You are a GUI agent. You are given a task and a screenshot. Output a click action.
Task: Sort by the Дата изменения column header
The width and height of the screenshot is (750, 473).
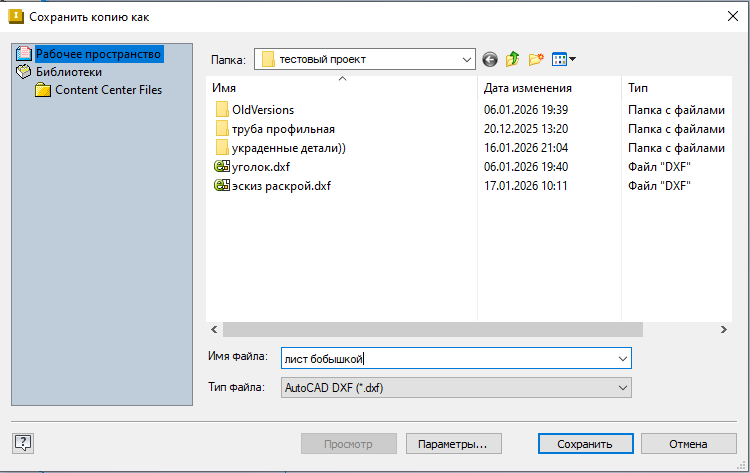coord(550,88)
